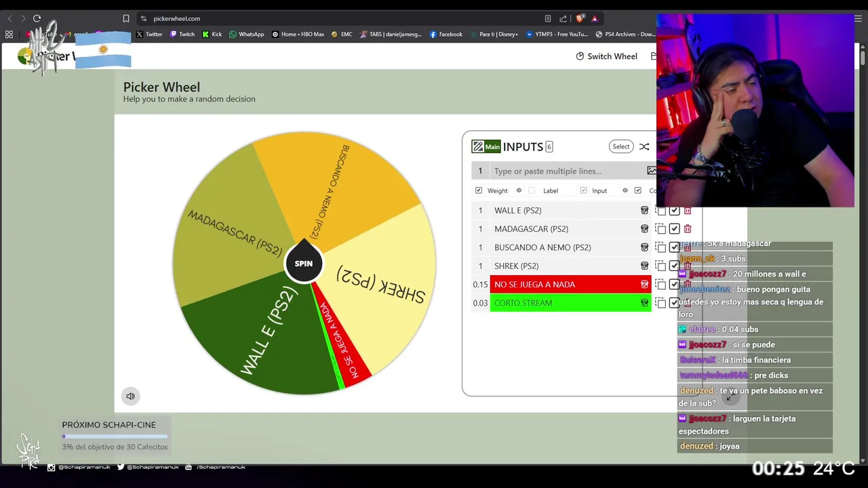Add an image input via picture icon

652,171
